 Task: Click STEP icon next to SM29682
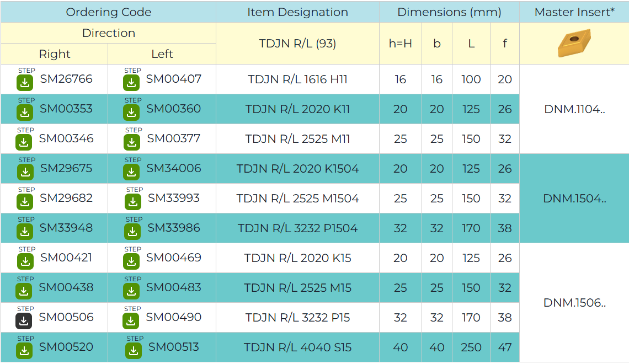(x=25, y=202)
